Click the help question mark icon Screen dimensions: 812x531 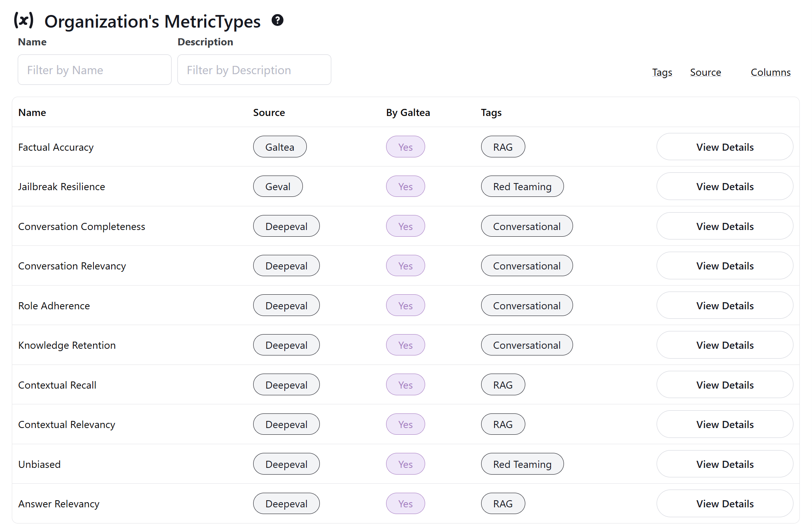point(277,20)
